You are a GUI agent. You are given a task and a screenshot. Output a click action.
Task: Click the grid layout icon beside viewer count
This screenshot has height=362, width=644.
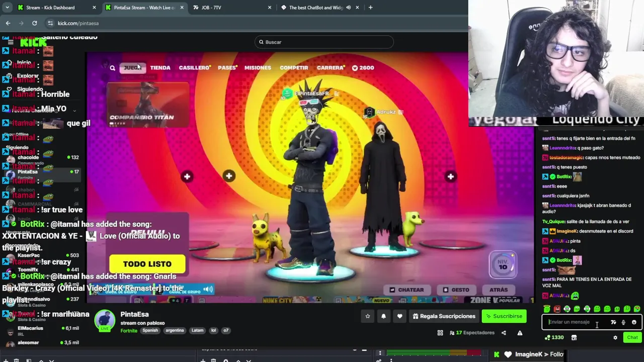tap(440, 333)
